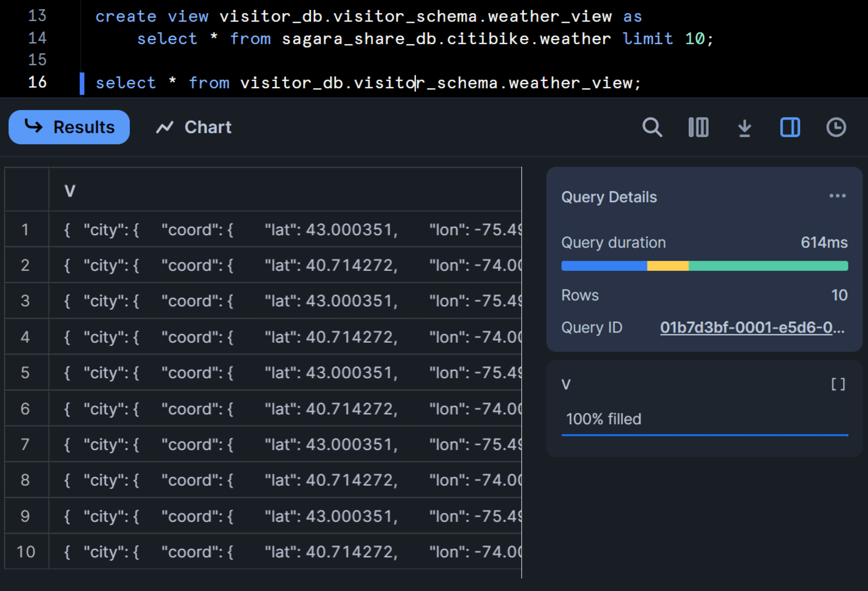Toggle the query details side panel

[x=790, y=128]
